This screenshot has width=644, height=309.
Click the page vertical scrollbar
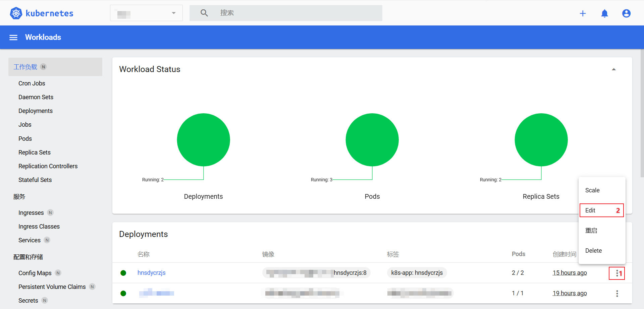tap(642, 114)
